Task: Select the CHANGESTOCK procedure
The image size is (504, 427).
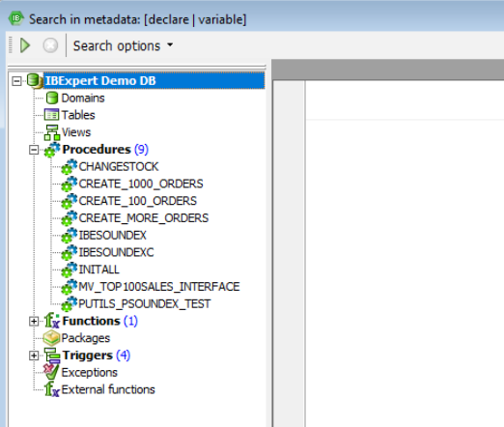Action: (119, 167)
